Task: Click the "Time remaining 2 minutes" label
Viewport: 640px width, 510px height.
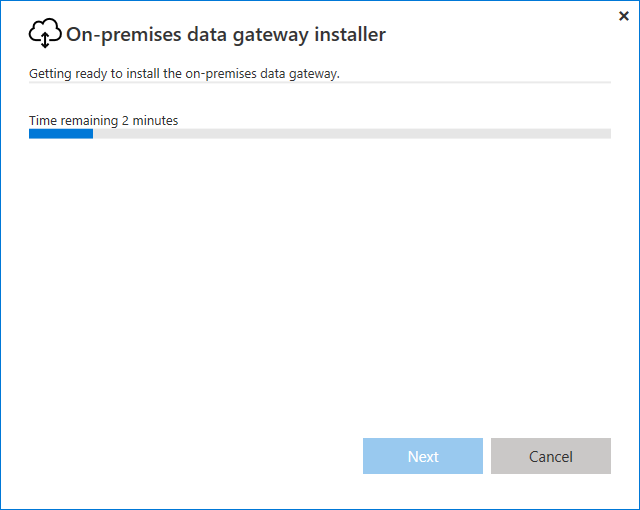Action: point(103,120)
